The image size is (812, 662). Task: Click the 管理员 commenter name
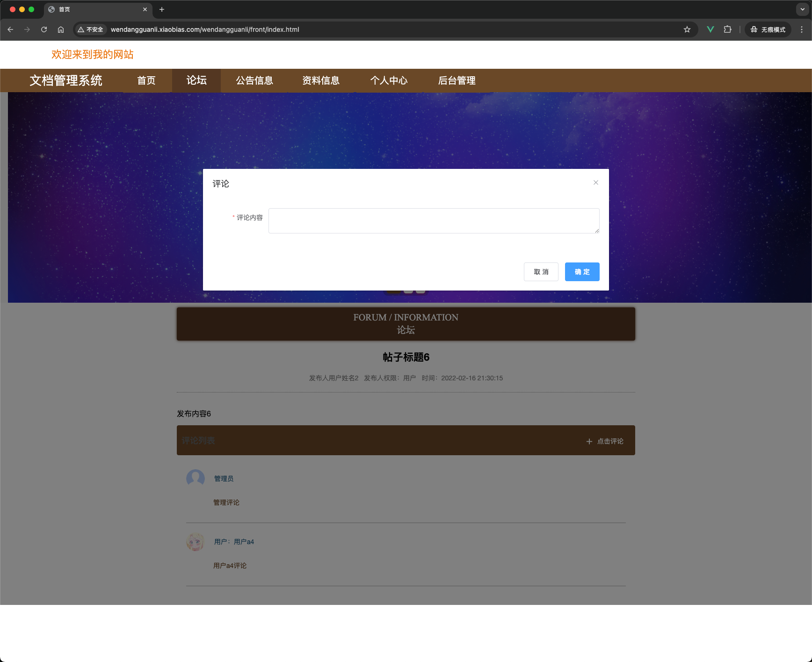click(224, 479)
